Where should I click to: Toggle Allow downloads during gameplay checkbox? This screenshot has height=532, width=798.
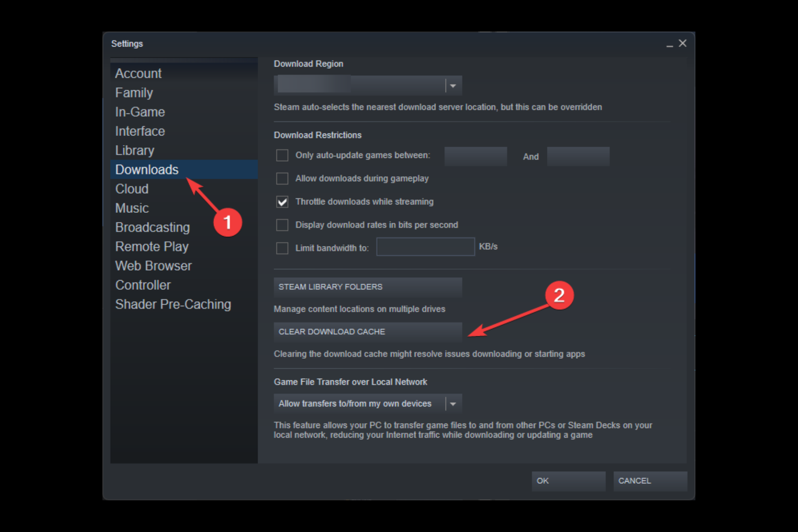[283, 178]
